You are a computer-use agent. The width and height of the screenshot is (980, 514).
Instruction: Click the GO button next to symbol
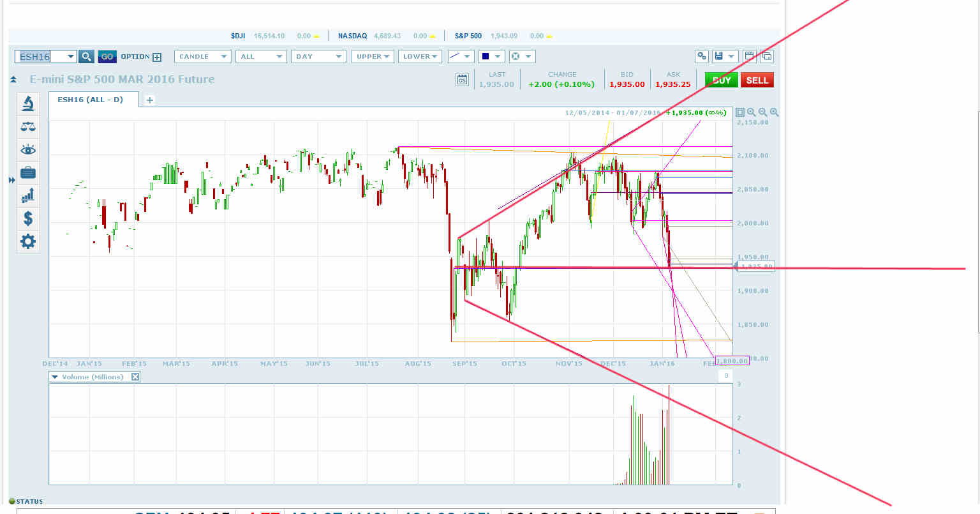tap(107, 56)
